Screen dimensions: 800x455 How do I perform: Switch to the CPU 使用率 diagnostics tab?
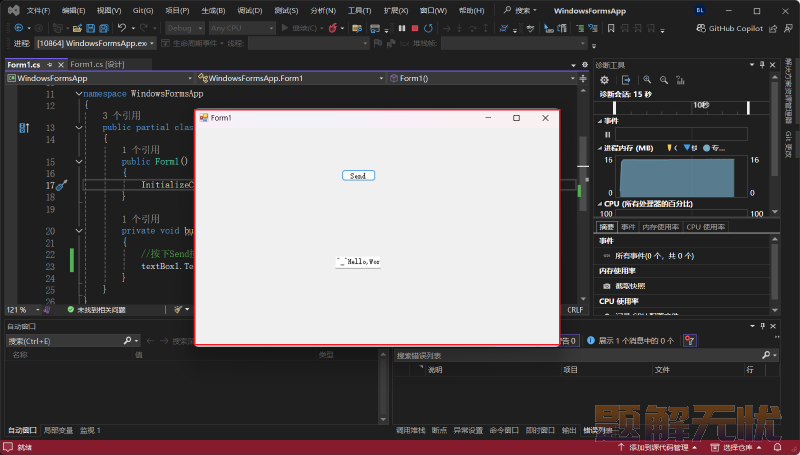(706, 227)
